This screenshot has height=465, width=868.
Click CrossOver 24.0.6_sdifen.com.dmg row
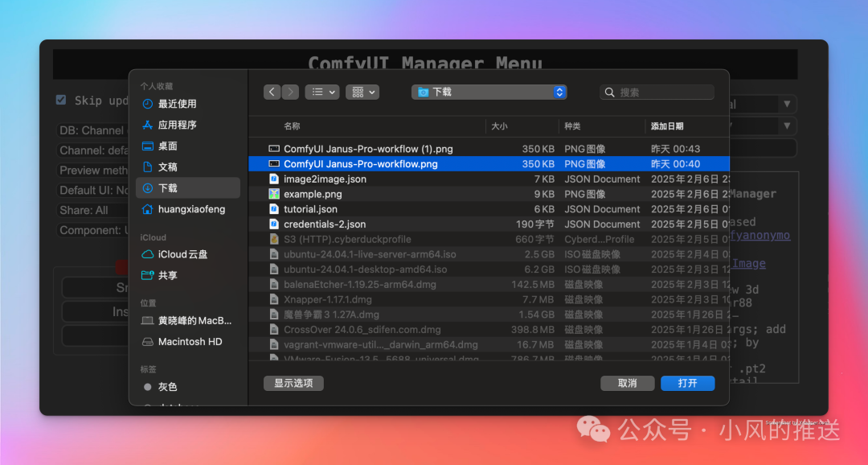[x=489, y=329]
